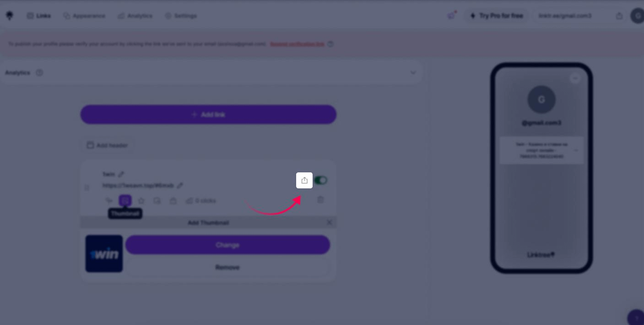Viewport: 644px width, 325px height.
Task: Click the pencil icon next to the link title
Action: [121, 174]
